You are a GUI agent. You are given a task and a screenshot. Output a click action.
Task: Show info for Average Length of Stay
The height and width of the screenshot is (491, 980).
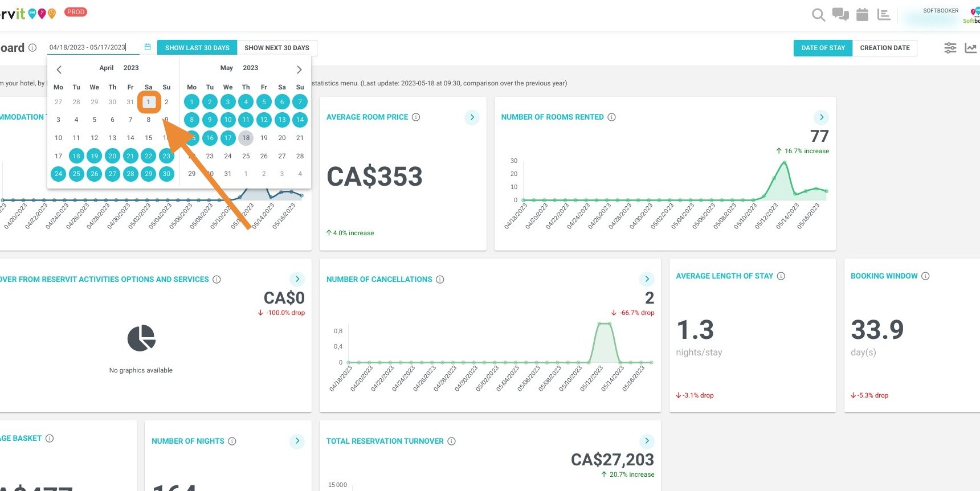pyautogui.click(x=781, y=276)
